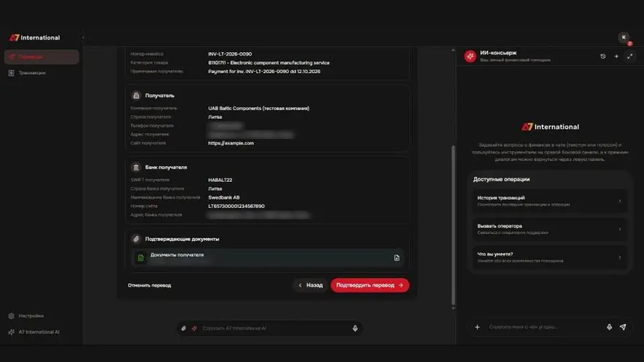Select UAB Baltic Components company name
The height and width of the screenshot is (362, 644).
point(258,109)
